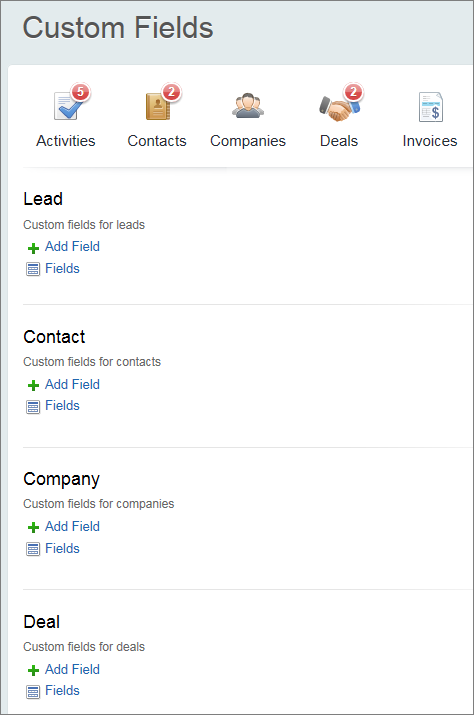Add Field for leads

pos(72,247)
